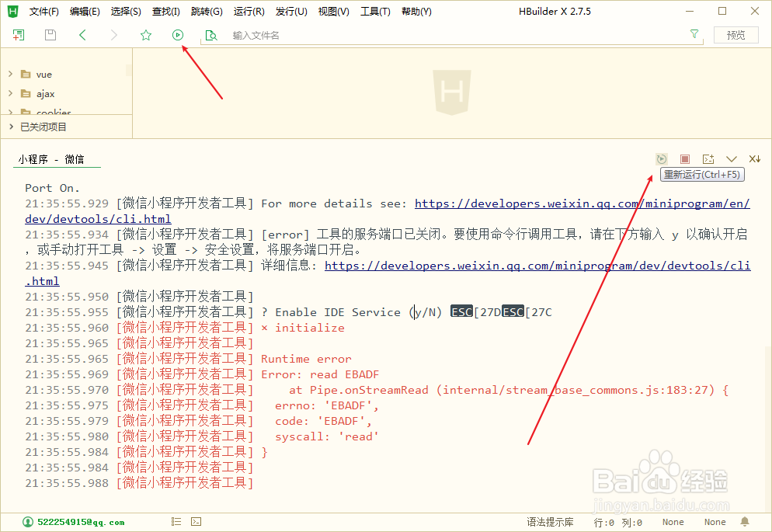Minimize the HBuilder X window

(690, 11)
